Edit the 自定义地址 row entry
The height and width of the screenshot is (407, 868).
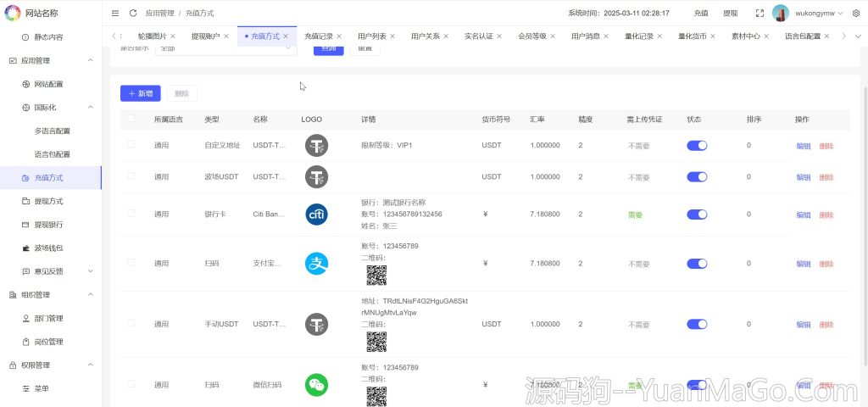click(x=804, y=146)
